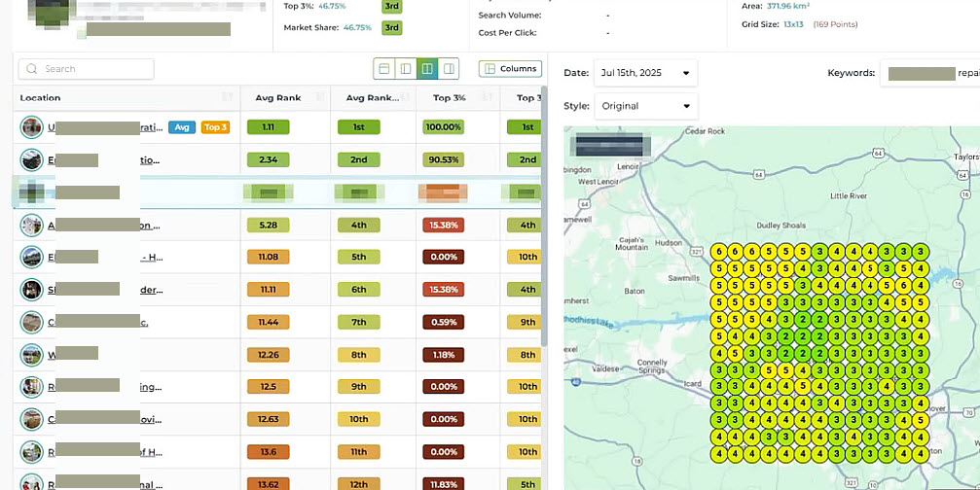Click the orange Top 3 badge
980x490 pixels.
tap(216, 127)
